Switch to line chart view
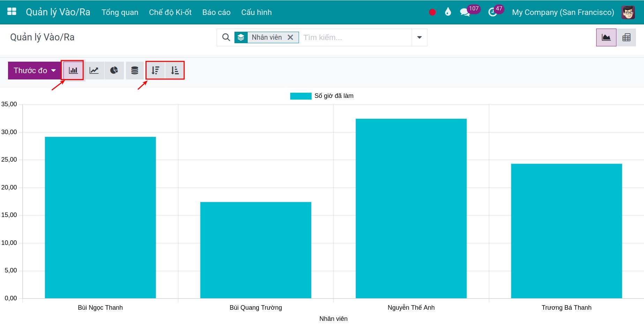 pos(94,70)
